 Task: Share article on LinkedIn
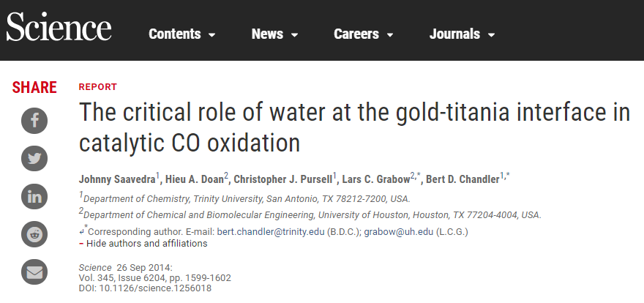(34, 197)
